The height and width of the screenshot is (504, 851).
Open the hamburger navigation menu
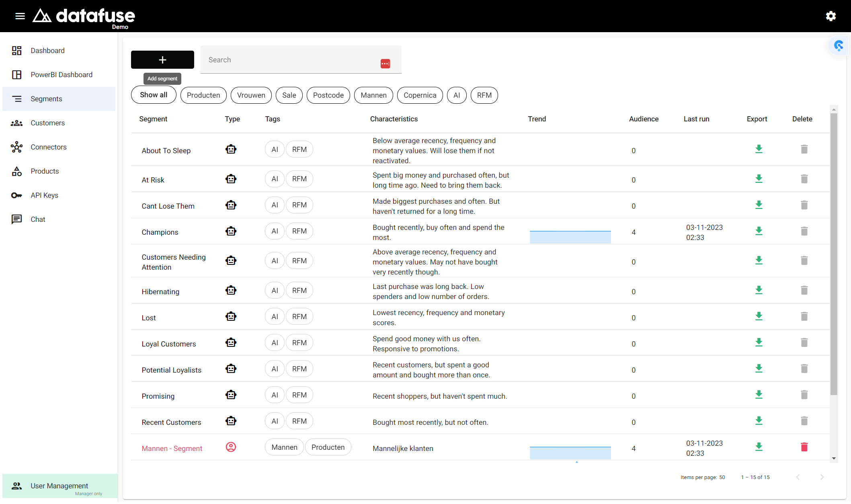(x=20, y=16)
